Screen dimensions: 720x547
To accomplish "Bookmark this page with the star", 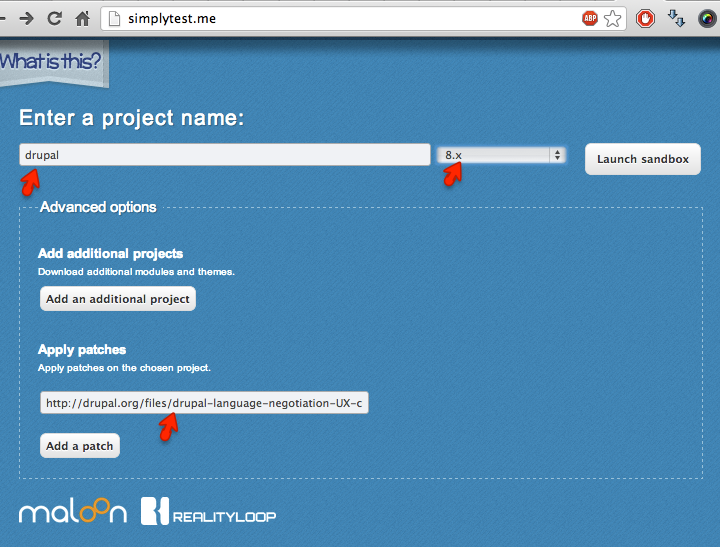I will [612, 19].
